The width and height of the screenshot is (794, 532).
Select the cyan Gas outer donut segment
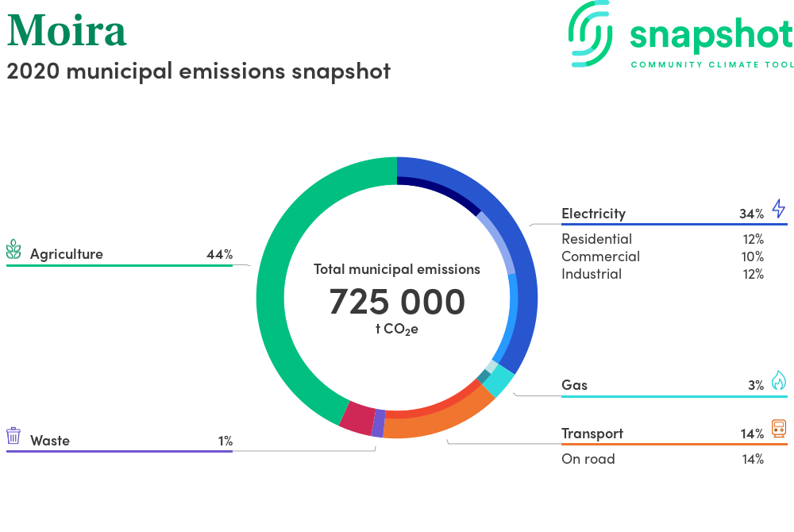pyautogui.click(x=500, y=384)
